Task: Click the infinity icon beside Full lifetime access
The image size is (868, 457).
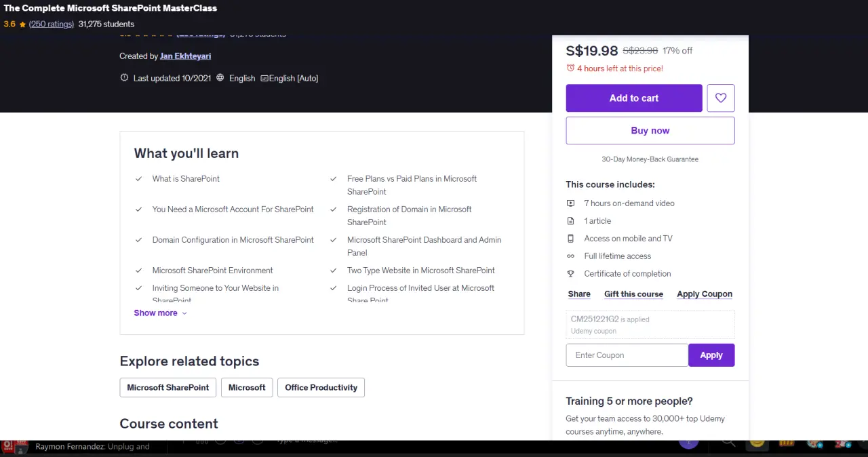Action: click(570, 256)
